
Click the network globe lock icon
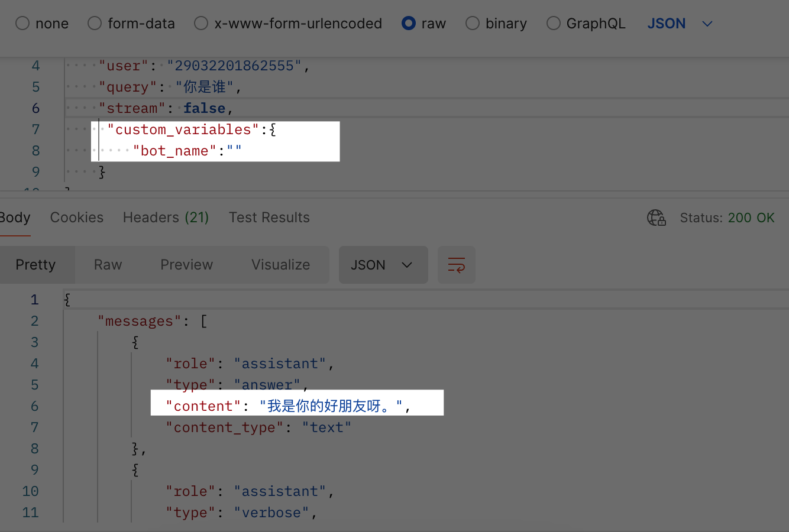657,218
